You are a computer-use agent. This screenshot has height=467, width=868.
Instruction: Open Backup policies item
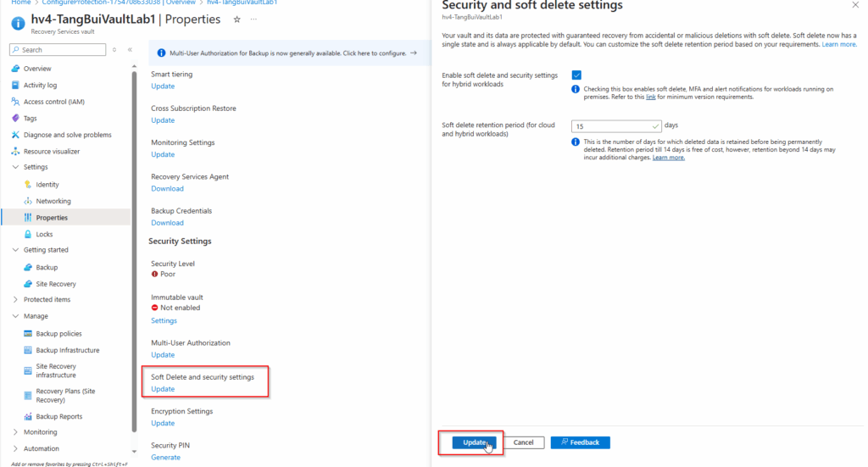point(58,334)
